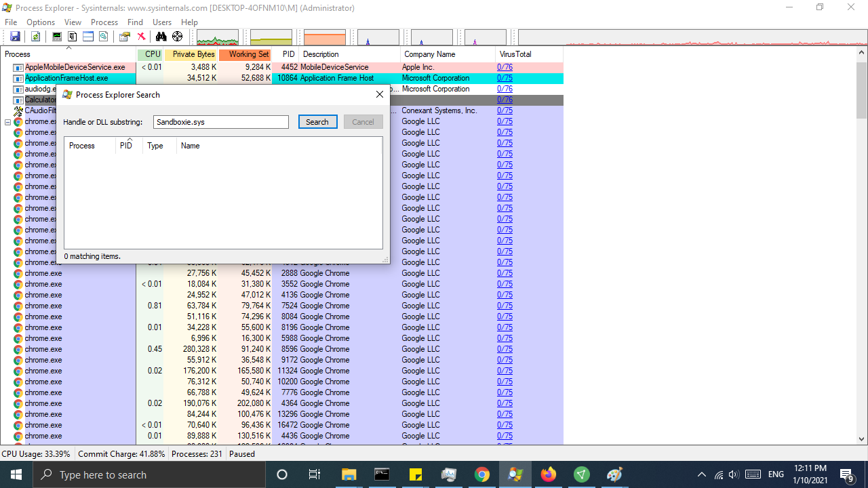This screenshot has height=488, width=868.
Task: Open the View menu
Action: (73, 22)
